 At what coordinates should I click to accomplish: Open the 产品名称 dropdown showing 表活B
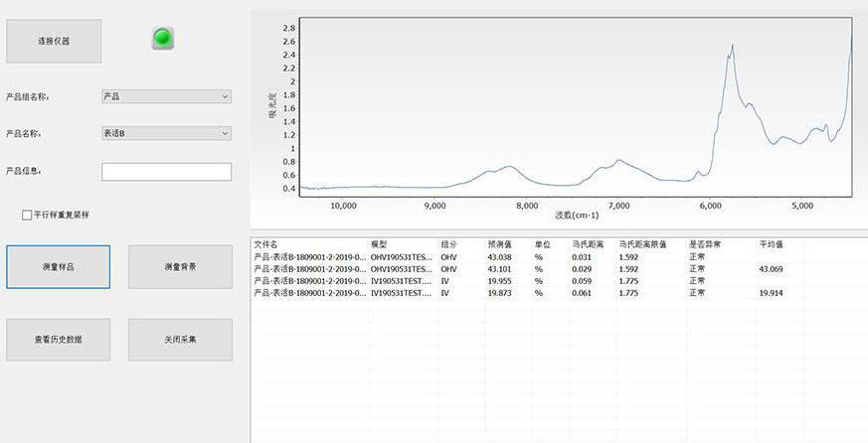pyautogui.click(x=166, y=133)
